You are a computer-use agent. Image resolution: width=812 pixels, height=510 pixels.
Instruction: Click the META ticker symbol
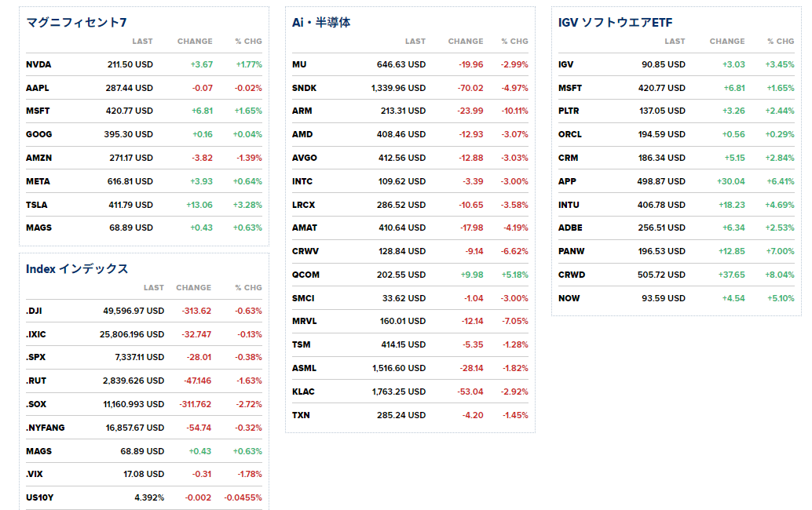point(38,181)
